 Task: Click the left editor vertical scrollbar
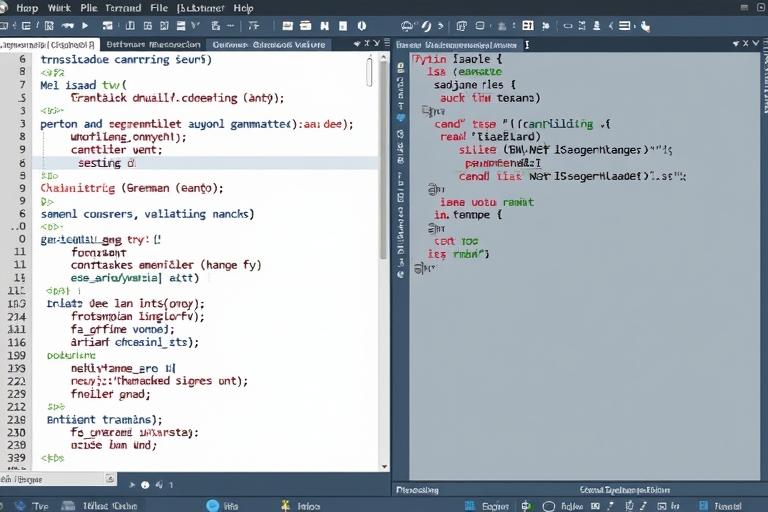(369, 73)
